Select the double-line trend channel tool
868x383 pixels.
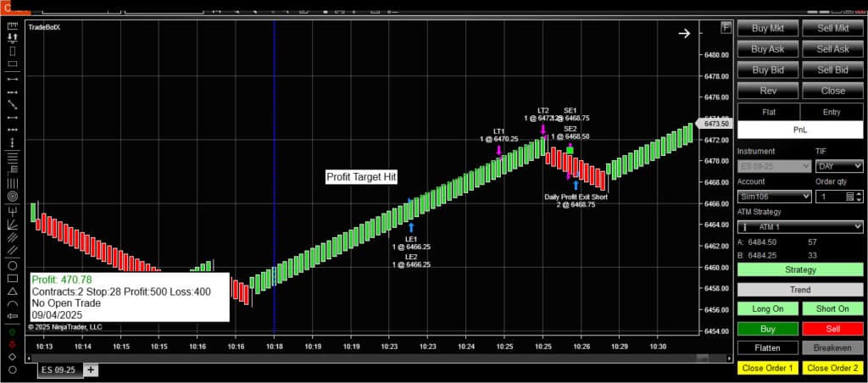(13, 250)
